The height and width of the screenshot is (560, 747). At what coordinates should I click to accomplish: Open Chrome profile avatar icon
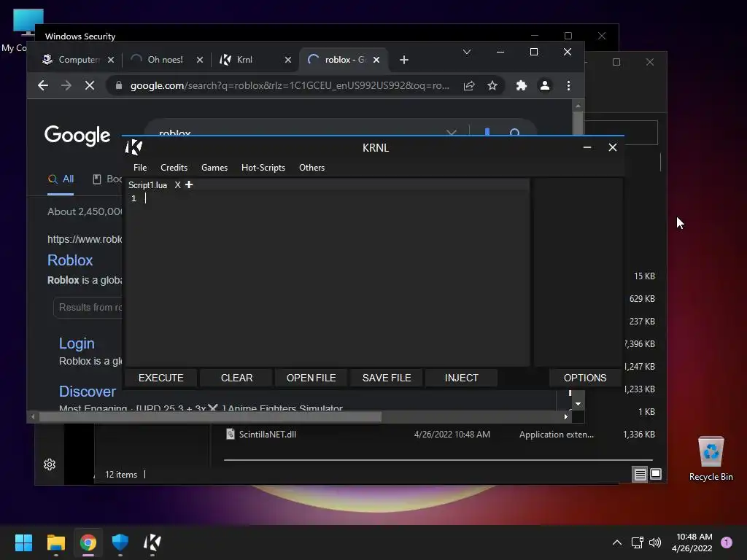pyautogui.click(x=544, y=86)
